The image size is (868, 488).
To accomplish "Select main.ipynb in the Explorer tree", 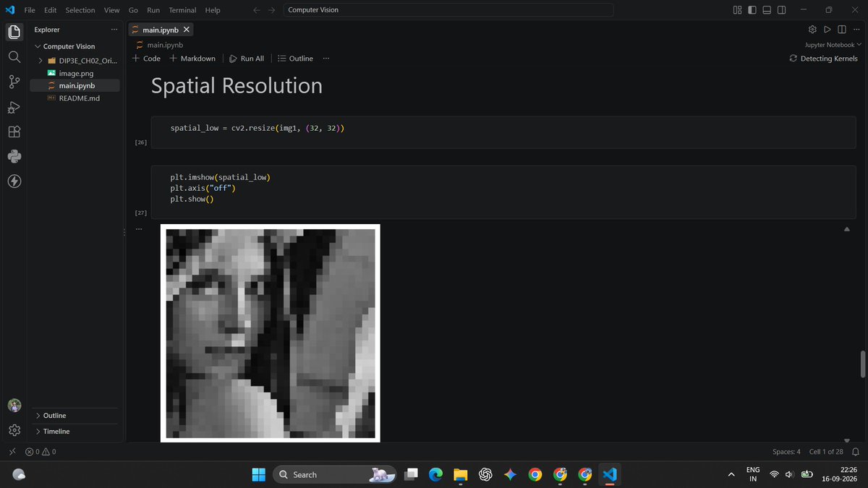I will [x=75, y=85].
